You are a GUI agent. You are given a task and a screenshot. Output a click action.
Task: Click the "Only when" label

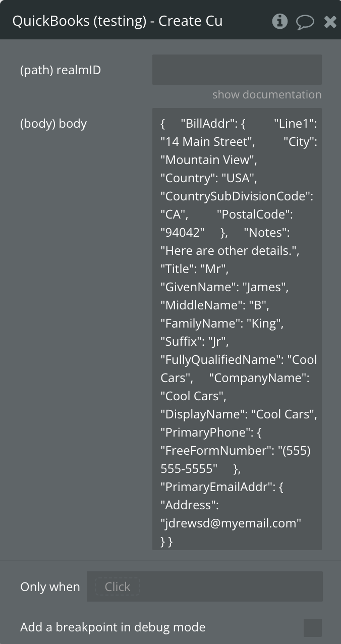coord(50,587)
